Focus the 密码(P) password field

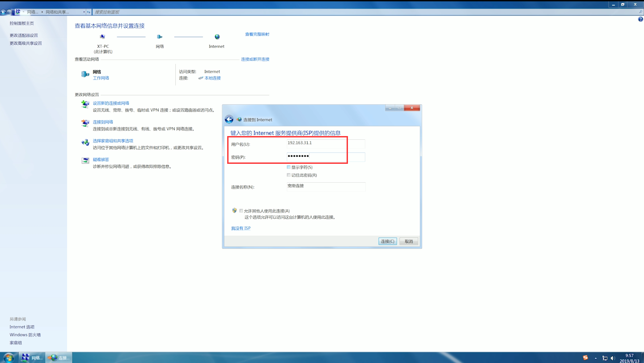coord(326,157)
